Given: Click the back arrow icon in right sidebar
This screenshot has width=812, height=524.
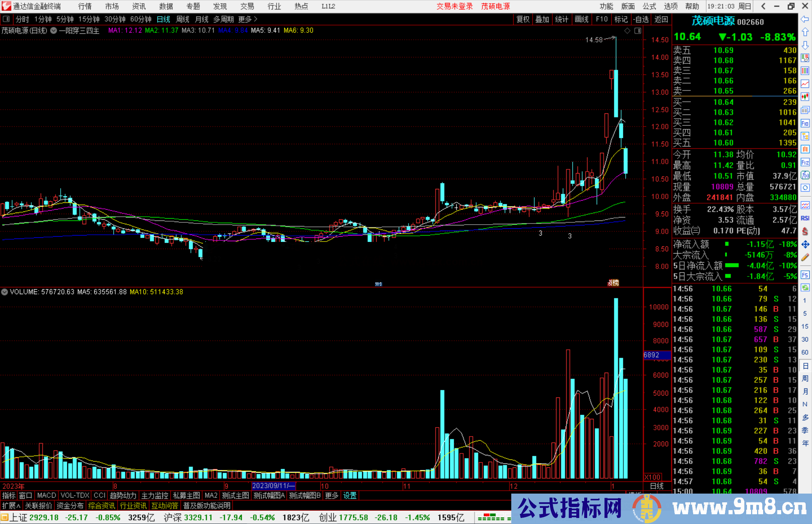Looking at the screenshot, I should [x=805, y=19].
